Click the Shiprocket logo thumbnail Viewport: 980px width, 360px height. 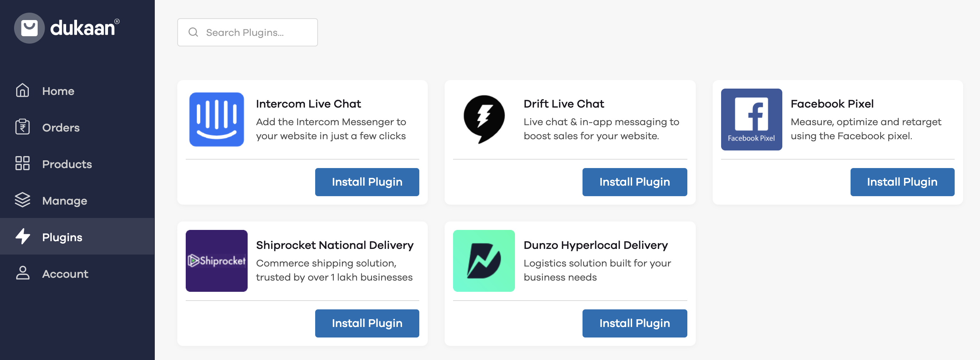point(216,261)
